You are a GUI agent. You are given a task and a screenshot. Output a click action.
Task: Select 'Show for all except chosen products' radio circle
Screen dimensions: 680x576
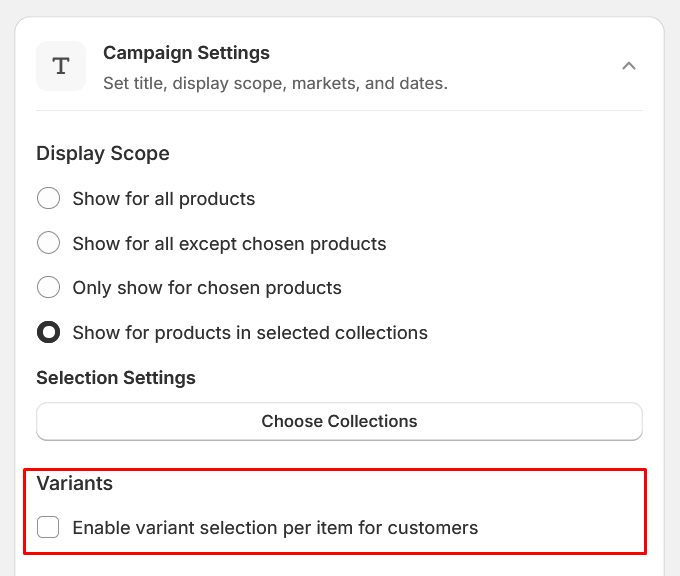coord(49,243)
